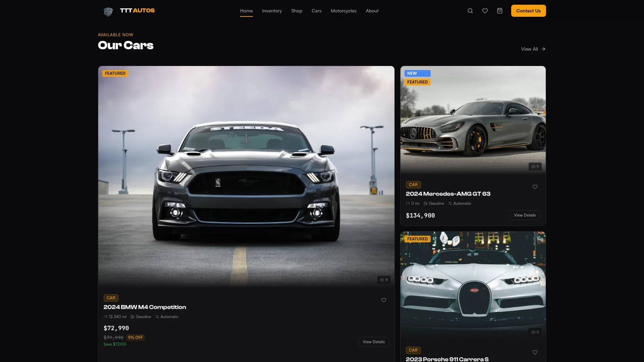Click the photo count badge on Porsche image

(535, 332)
